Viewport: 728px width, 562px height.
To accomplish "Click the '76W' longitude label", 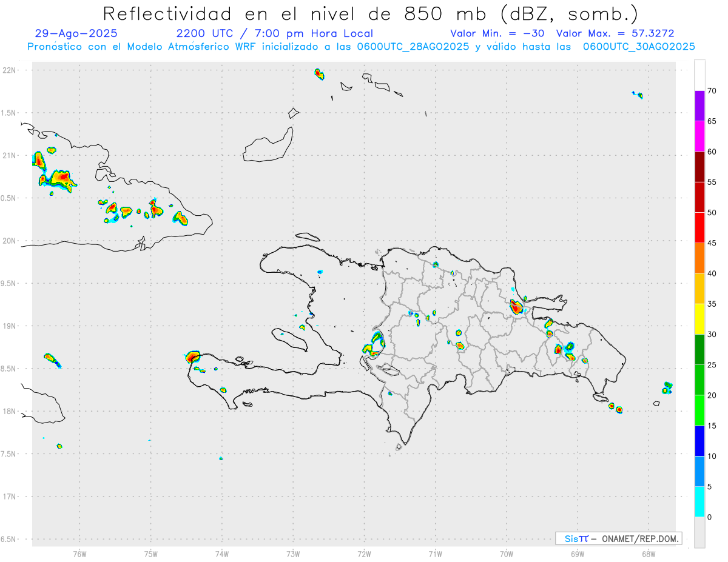I will click(x=79, y=554).
